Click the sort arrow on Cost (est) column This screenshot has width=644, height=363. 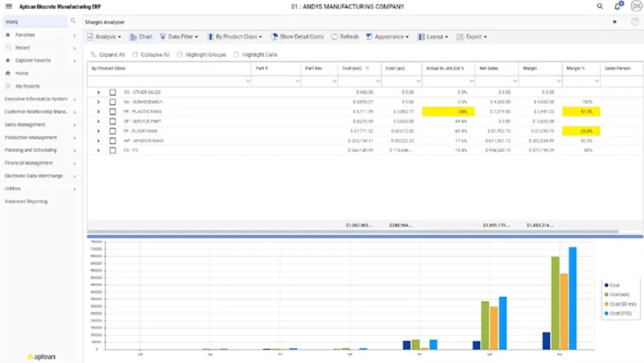pos(367,68)
